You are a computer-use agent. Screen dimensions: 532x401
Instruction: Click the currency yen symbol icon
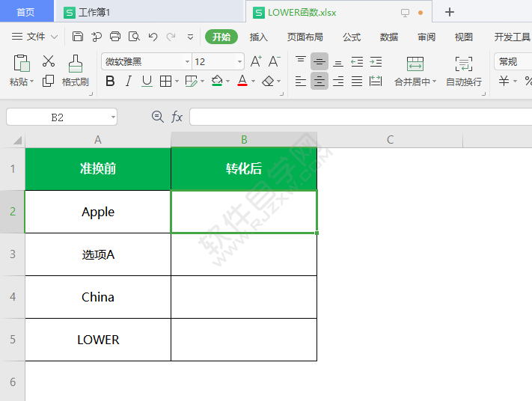(504, 81)
